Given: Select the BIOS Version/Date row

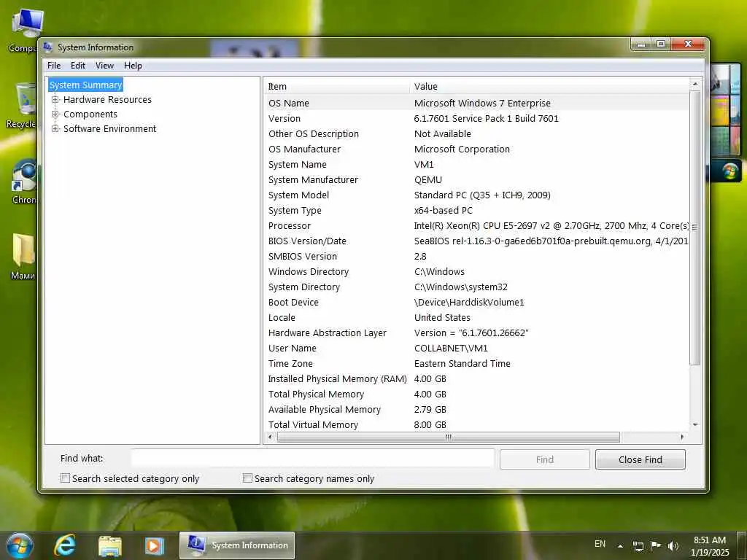Looking at the screenshot, I should tap(476, 241).
